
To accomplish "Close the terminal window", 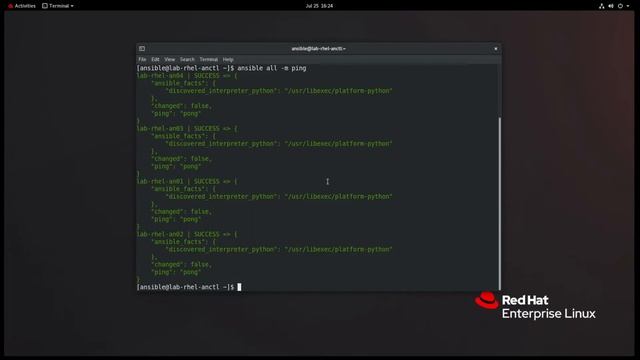I will click(x=496, y=49).
